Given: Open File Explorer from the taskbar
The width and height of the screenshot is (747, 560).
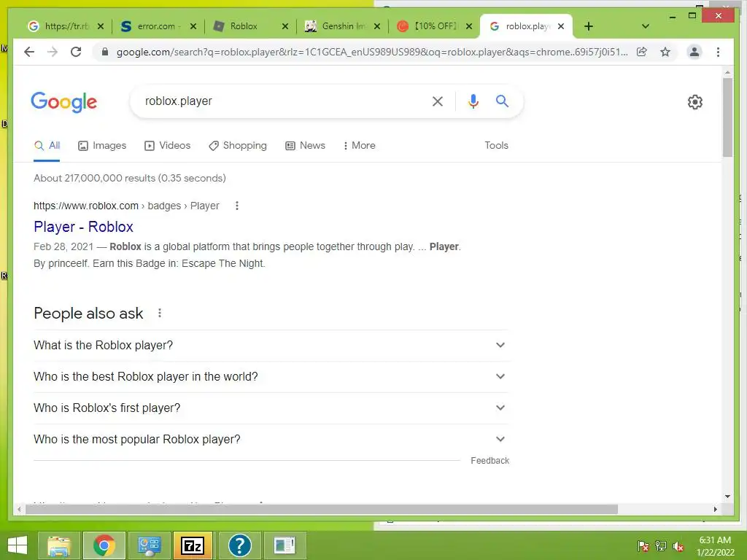Looking at the screenshot, I should pos(59,545).
